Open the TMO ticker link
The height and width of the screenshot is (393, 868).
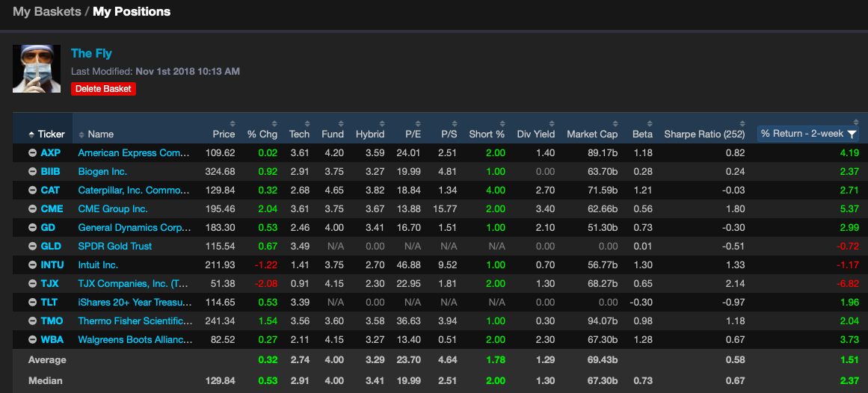52,321
